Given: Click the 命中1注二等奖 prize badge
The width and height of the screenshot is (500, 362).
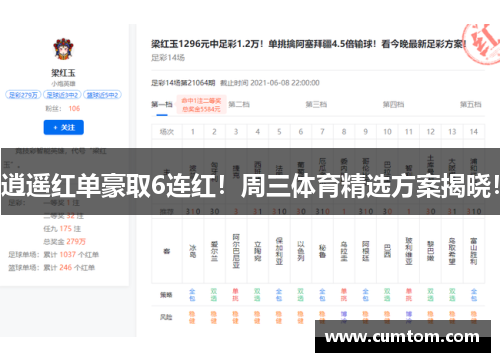Looking at the screenshot, I should click(x=201, y=104).
